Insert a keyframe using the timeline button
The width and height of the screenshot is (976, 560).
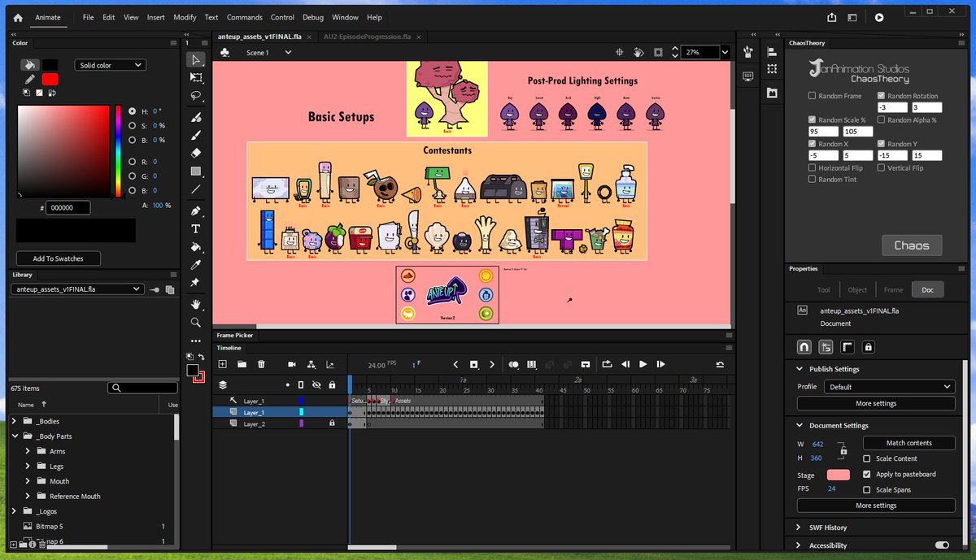[474, 364]
